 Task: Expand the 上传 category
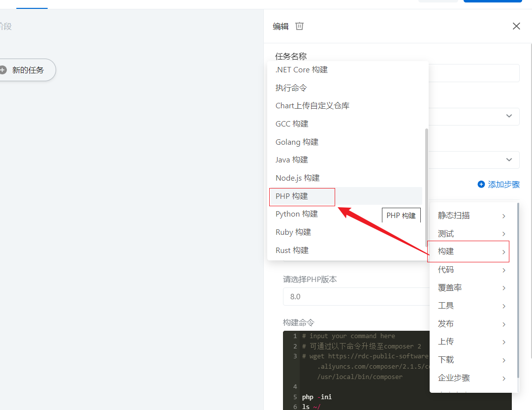[471, 342]
